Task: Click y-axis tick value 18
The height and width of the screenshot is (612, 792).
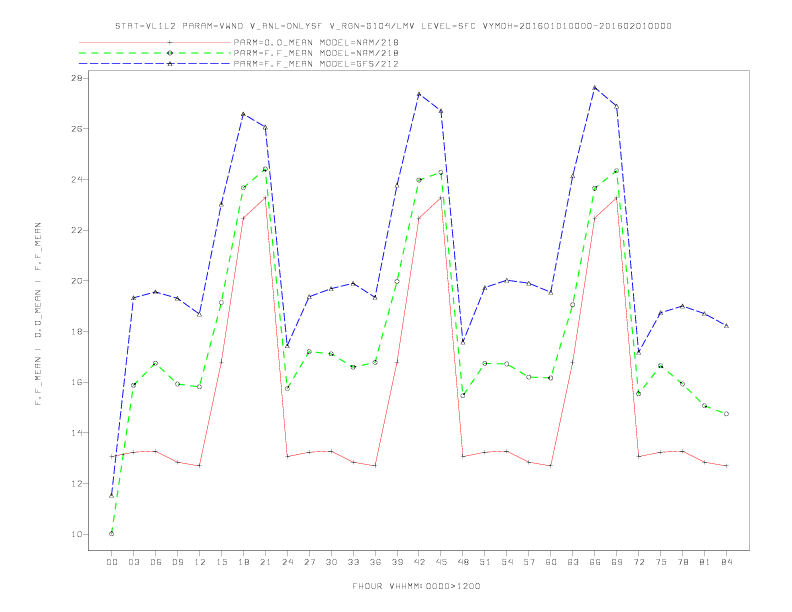Action: (77, 331)
